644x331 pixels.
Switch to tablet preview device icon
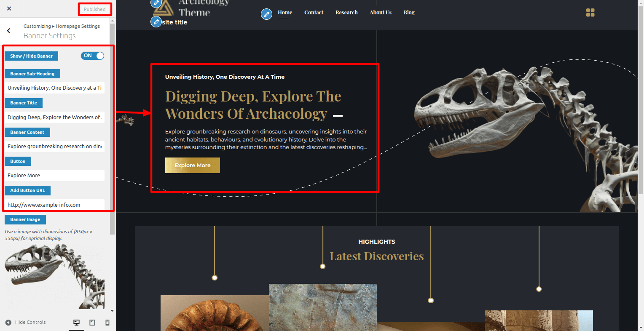92,323
